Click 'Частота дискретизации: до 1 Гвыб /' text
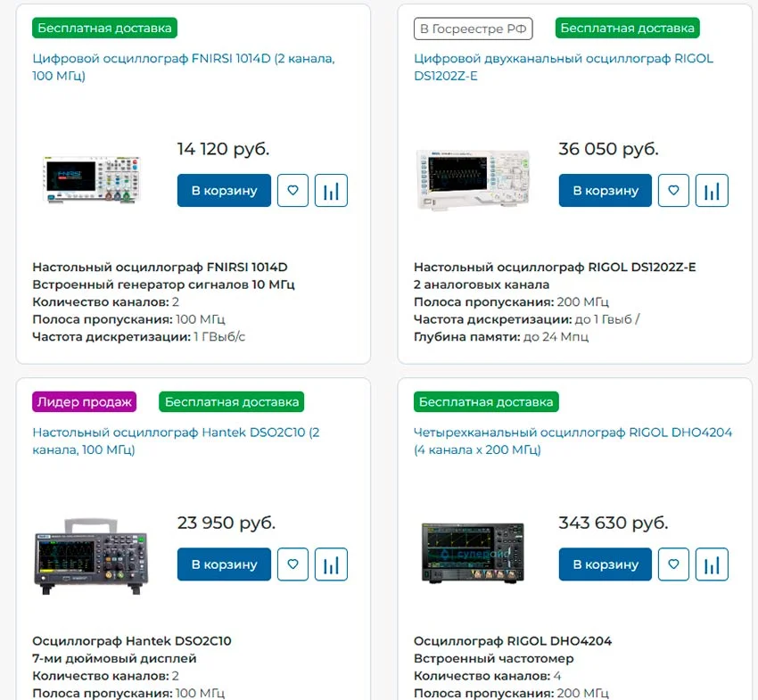Viewport: 758px width, 700px height. pos(527,319)
